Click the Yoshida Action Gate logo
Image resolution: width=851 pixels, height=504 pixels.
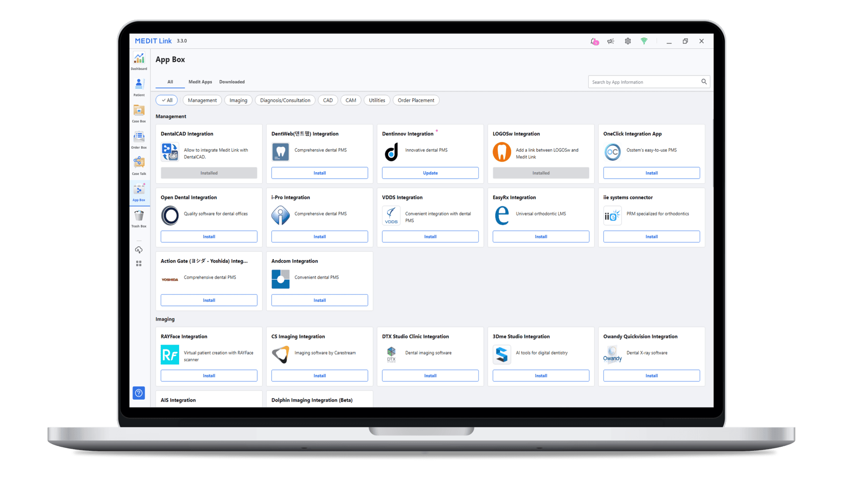170,279
